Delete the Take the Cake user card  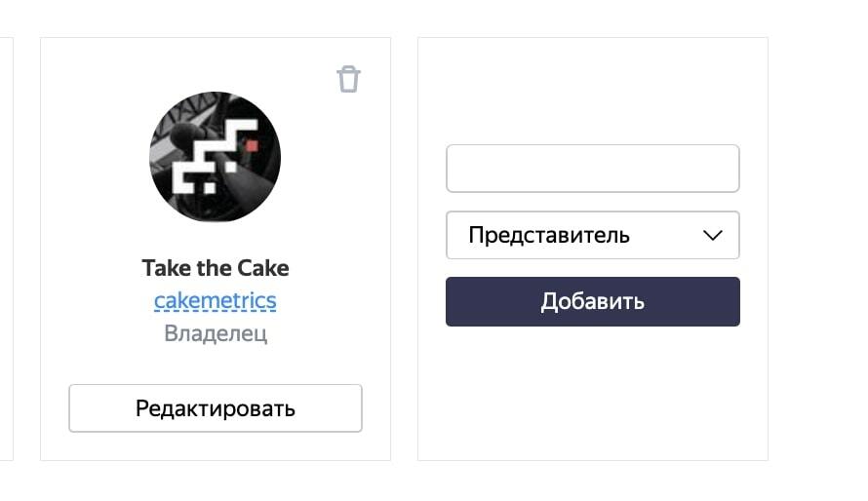(x=349, y=79)
